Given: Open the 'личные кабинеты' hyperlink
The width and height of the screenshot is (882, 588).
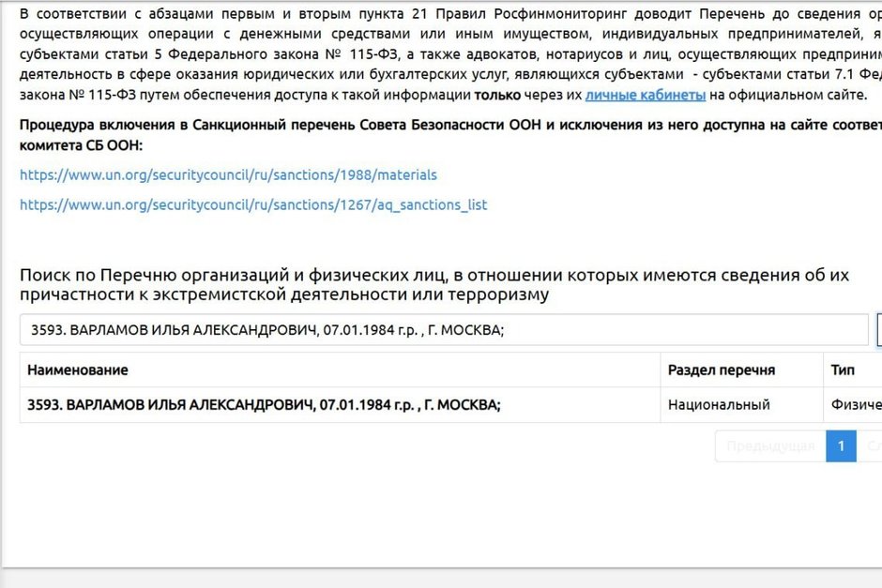Looking at the screenshot, I should (645, 96).
